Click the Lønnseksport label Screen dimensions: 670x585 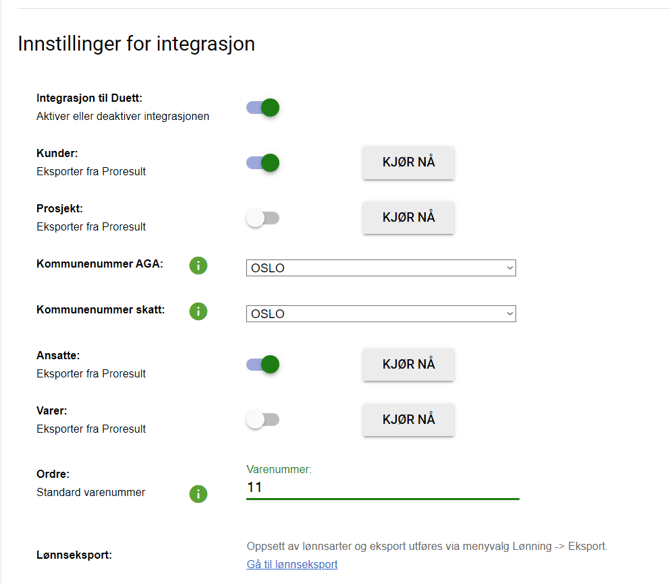tap(74, 555)
